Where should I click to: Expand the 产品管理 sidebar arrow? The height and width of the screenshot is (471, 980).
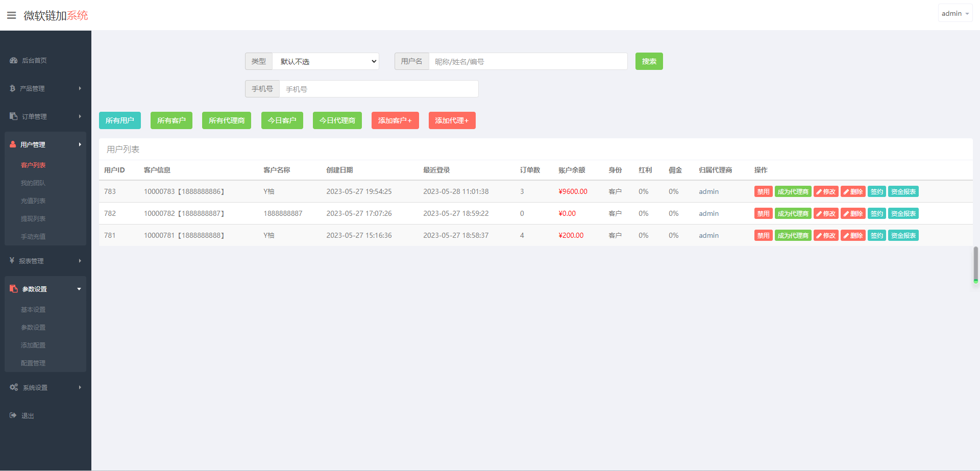(x=80, y=88)
